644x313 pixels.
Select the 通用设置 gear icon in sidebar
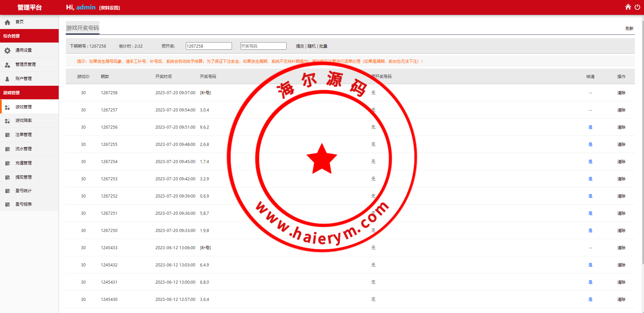7,50
